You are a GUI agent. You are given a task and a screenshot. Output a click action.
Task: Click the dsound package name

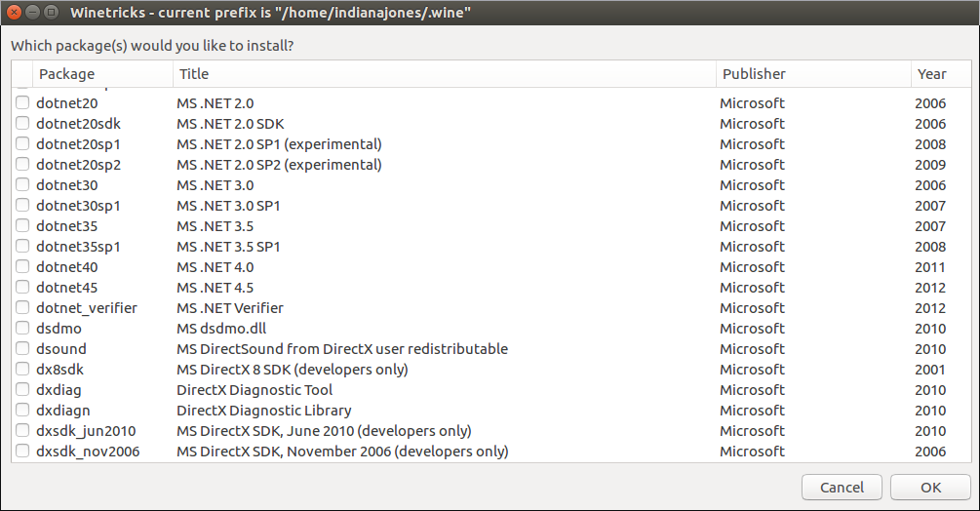tap(61, 349)
